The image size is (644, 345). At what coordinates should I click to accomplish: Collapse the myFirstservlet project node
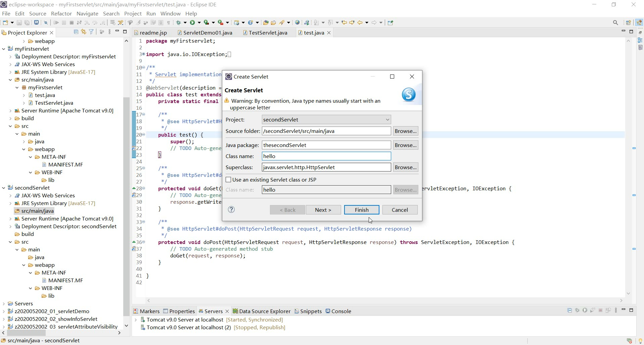coord(4,49)
